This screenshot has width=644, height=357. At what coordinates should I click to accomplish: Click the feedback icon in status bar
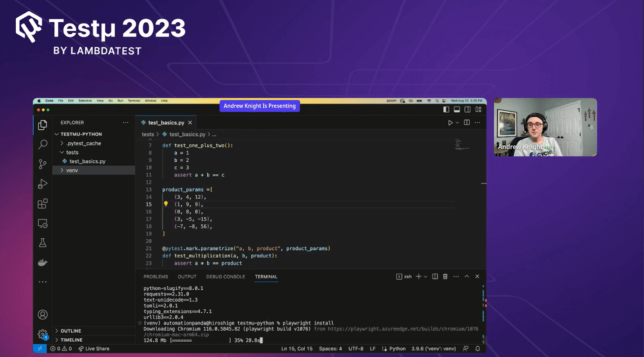466,349
